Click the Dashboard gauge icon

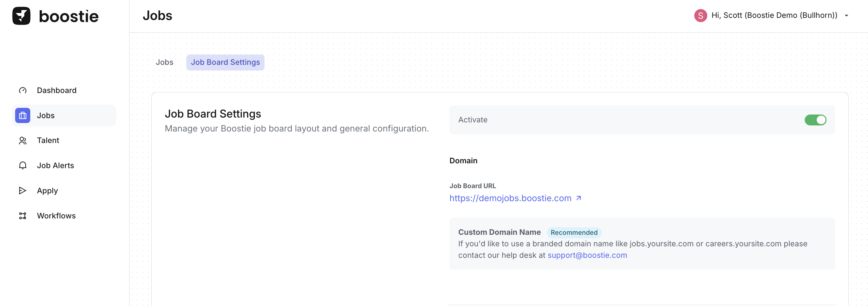(23, 90)
